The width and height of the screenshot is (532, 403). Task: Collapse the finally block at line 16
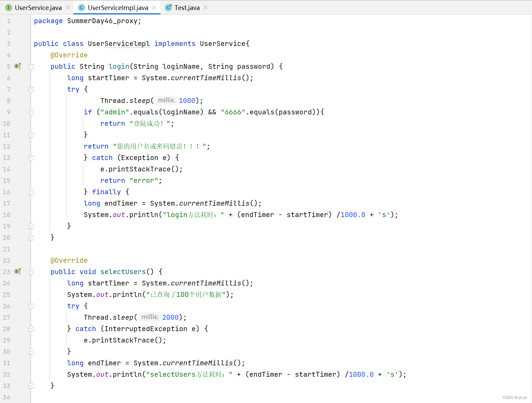(31, 192)
